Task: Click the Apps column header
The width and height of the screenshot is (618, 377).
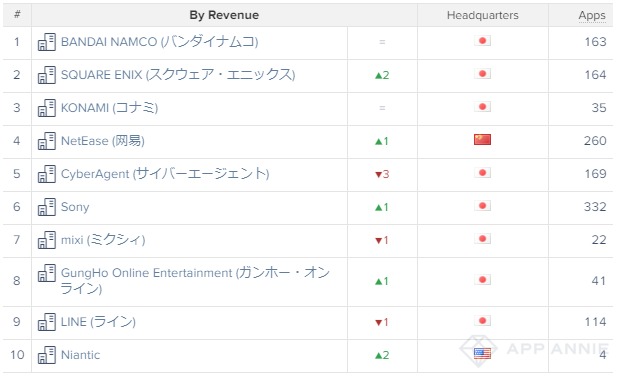Action: [x=592, y=15]
